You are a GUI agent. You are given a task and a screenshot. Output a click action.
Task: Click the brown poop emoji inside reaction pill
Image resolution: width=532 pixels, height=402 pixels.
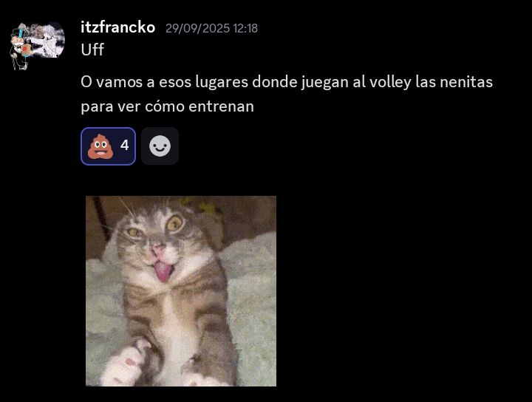tap(100, 146)
